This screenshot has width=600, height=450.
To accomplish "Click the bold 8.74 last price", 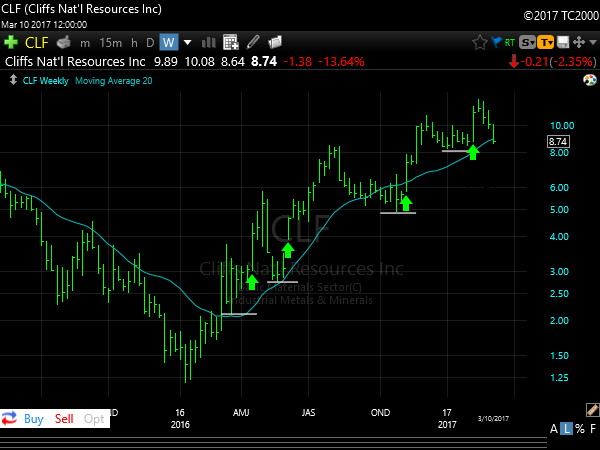I will 264,62.
